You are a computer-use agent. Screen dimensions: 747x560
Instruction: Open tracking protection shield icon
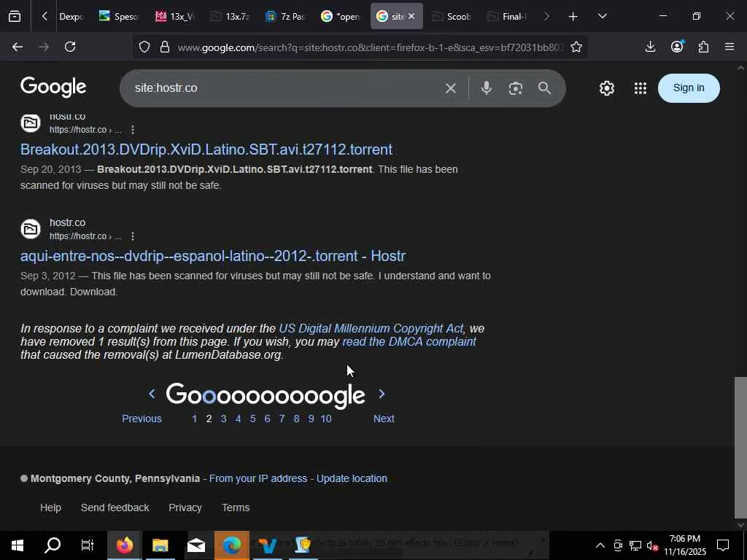point(144,47)
